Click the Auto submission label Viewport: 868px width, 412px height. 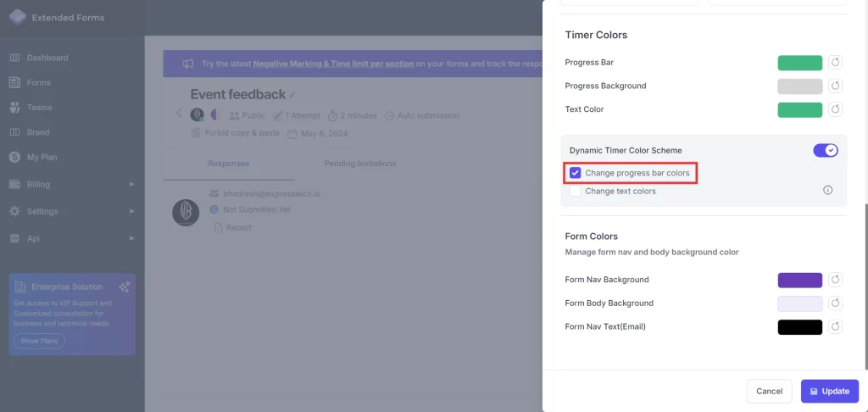click(x=428, y=116)
